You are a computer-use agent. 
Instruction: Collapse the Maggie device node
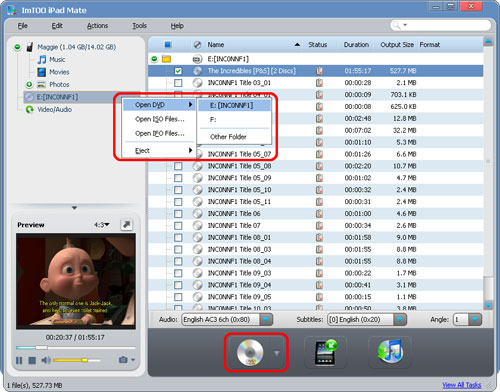[x=17, y=47]
